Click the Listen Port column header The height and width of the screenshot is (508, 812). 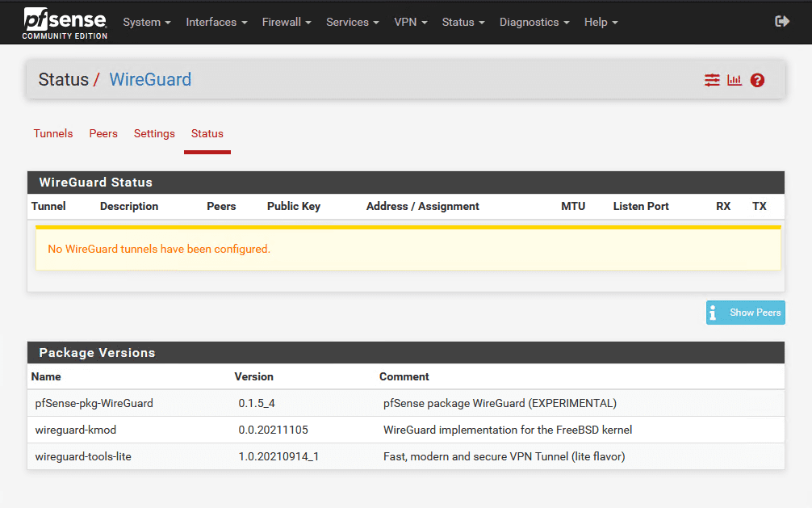pyautogui.click(x=641, y=206)
